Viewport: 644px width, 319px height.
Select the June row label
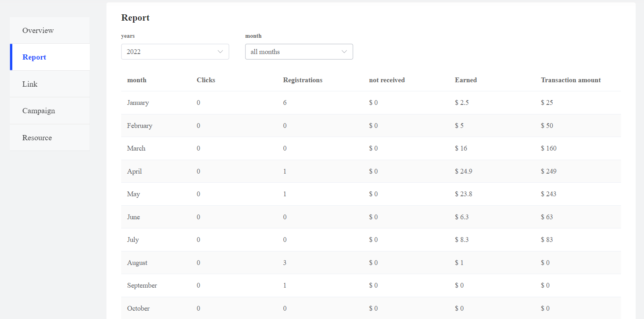click(x=133, y=217)
